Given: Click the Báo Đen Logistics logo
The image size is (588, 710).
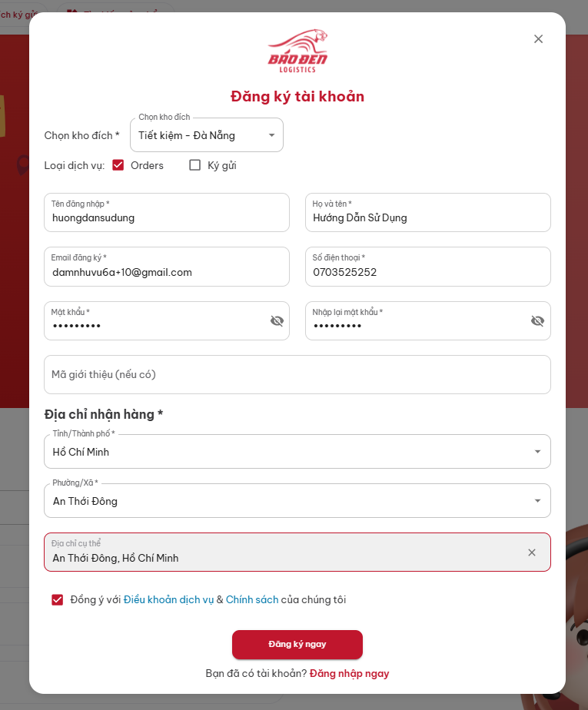Looking at the screenshot, I should 297,51.
